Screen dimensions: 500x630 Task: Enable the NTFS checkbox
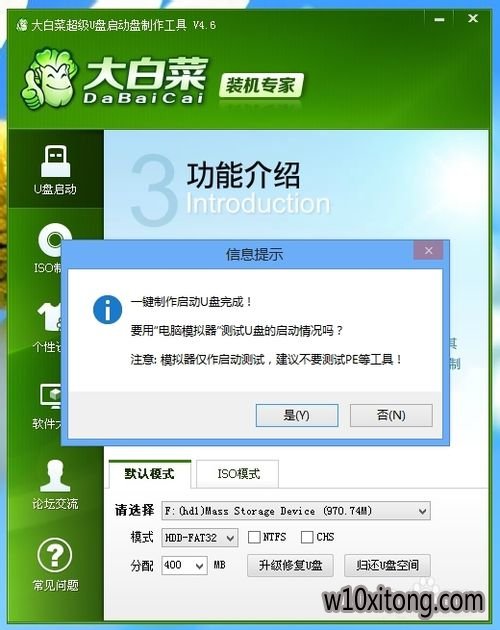click(254, 537)
